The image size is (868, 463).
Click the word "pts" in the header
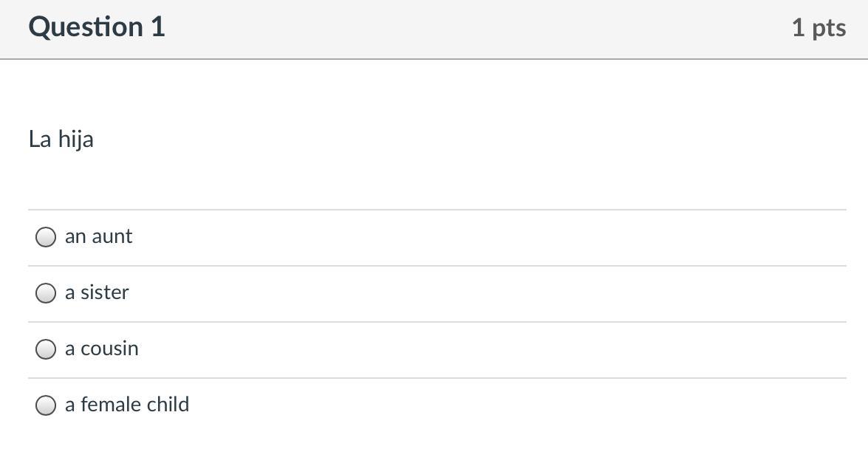click(x=829, y=28)
